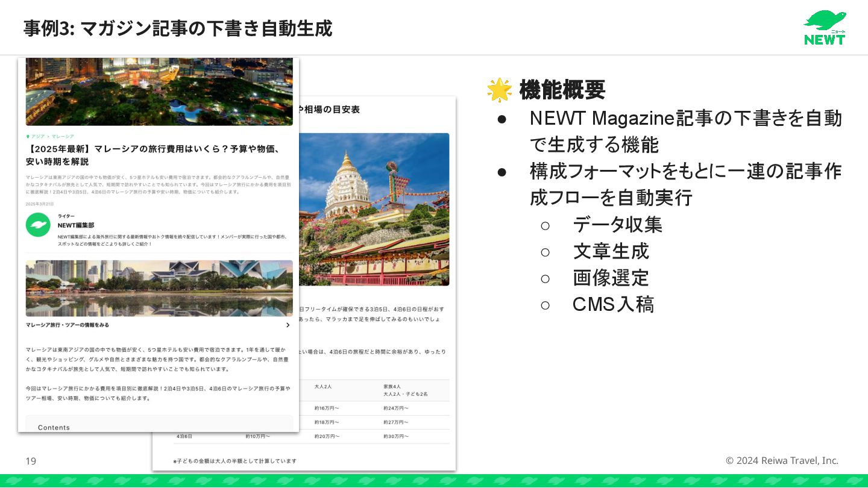Click the 約18万円〜 table cell
Image resolution: width=868 pixels, height=488 pixels.
coord(327,422)
